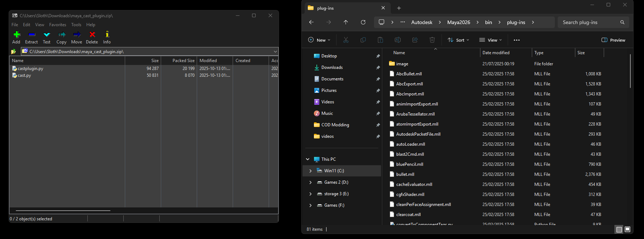The width and height of the screenshot is (644, 239).
Task: Click the Add icon in 7-Zip toolbar
Action: (17, 34)
